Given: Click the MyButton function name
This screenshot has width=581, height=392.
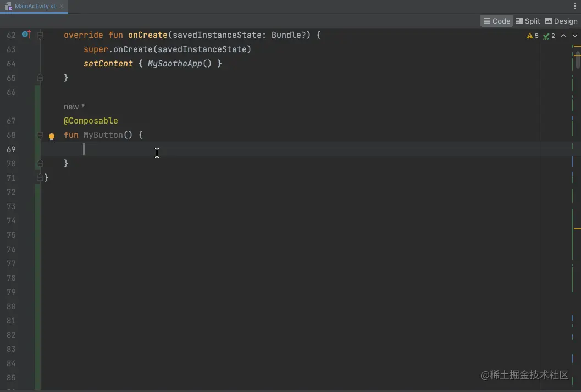Looking at the screenshot, I should [103, 135].
